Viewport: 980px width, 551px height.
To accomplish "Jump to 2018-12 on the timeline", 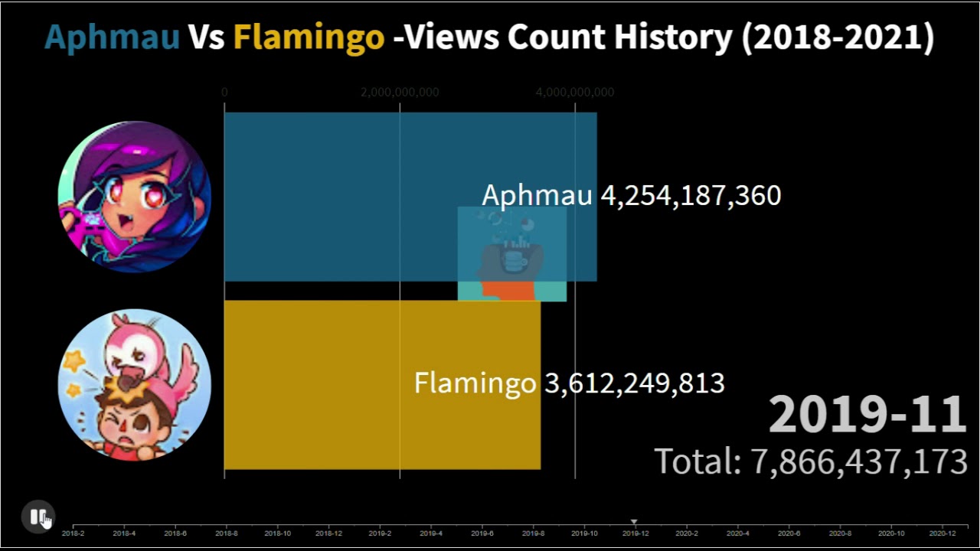I will pos(328,533).
